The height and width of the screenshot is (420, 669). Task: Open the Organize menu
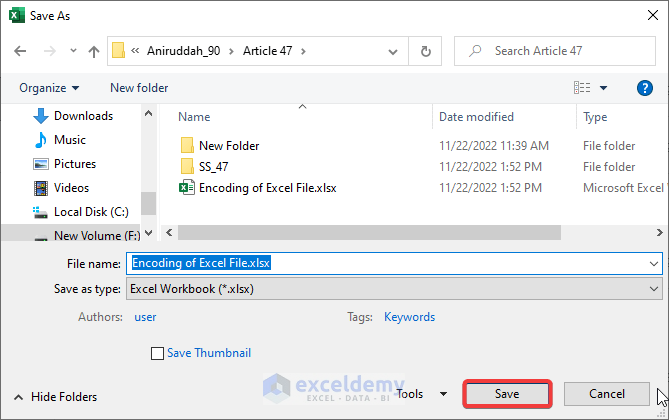point(49,88)
